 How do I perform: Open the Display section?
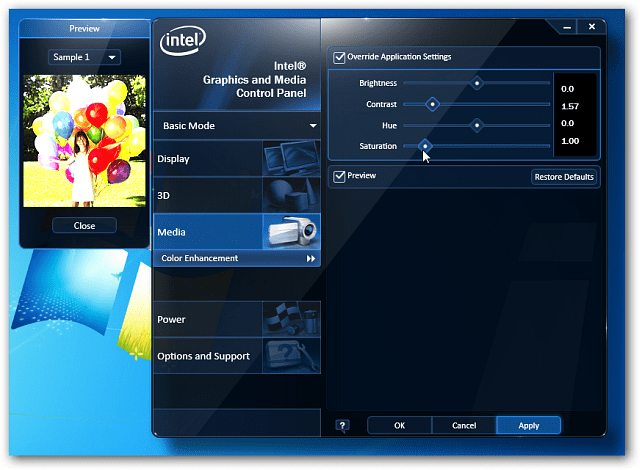point(237,158)
